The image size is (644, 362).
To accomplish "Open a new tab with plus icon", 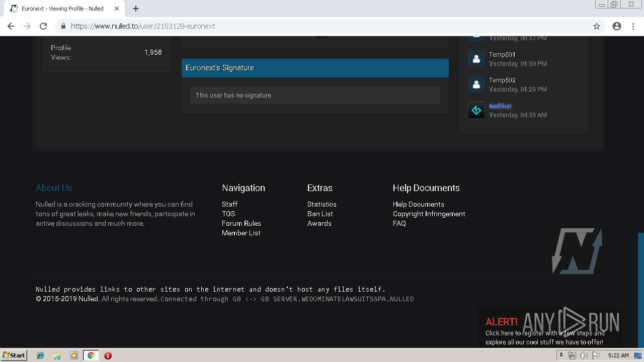I will 136,9.
